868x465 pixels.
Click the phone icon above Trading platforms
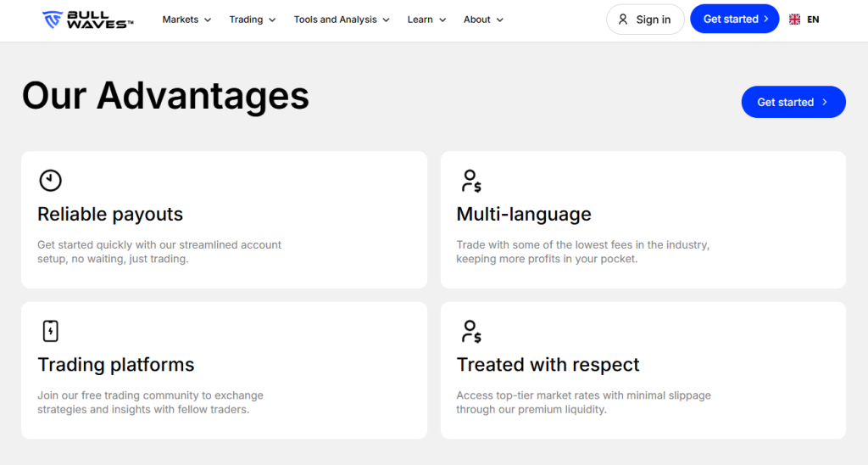coord(51,331)
